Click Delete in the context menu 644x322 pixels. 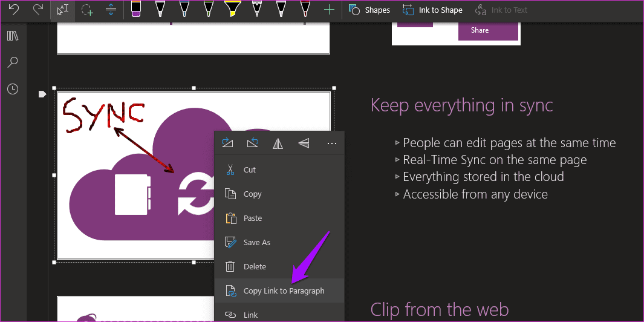pos(279,266)
